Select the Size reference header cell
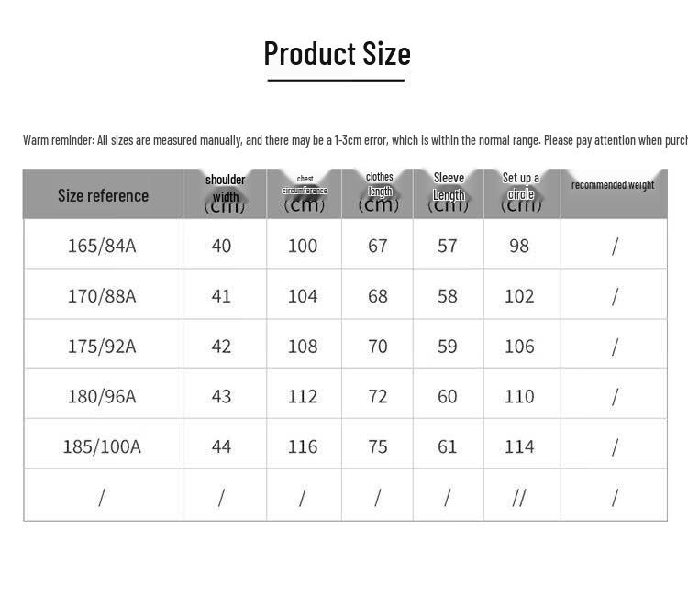Screen dimensions: 688x616 [103, 195]
